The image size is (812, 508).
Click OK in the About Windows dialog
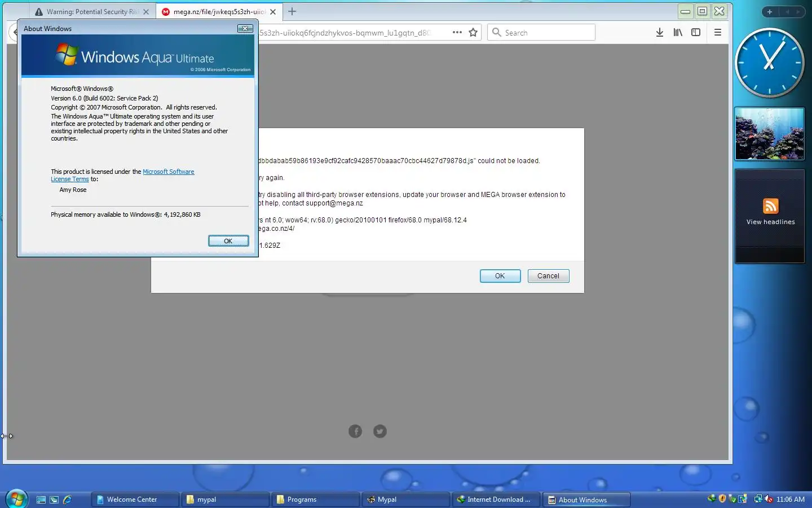[x=228, y=241]
